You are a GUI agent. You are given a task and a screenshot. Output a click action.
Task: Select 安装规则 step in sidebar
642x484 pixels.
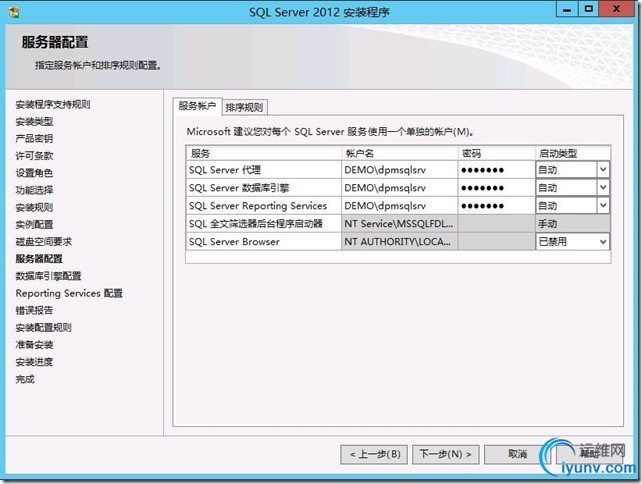coord(34,208)
